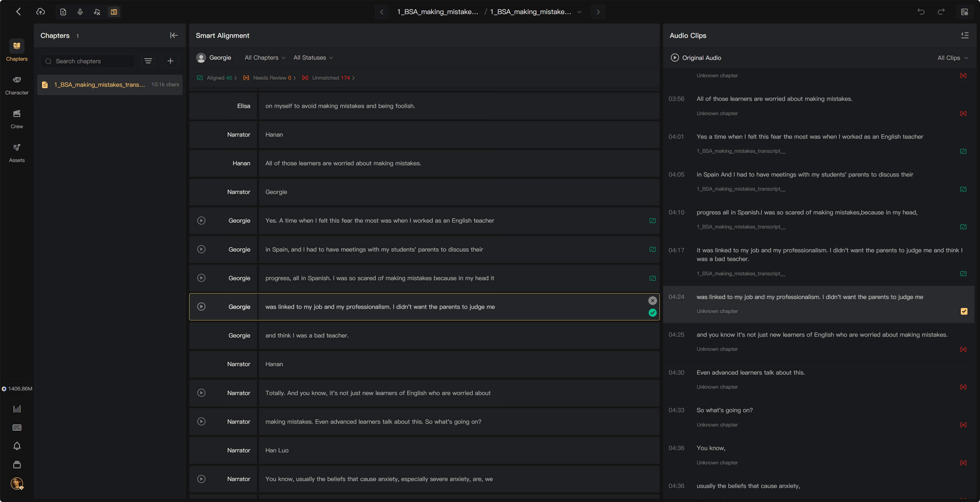This screenshot has height=502, width=980.
Task: Select the music-note icon in the top toolbar
Action: (x=97, y=12)
